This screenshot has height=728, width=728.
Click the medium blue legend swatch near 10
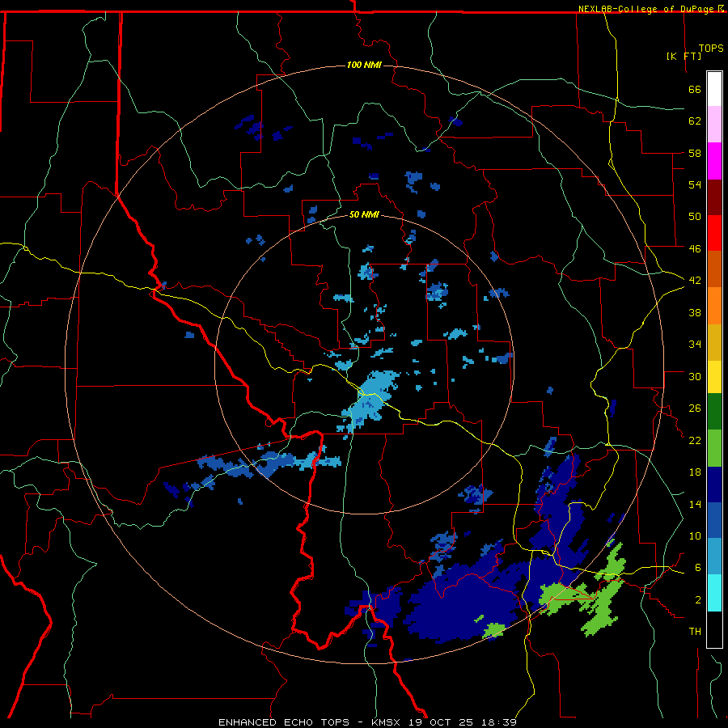(x=714, y=521)
